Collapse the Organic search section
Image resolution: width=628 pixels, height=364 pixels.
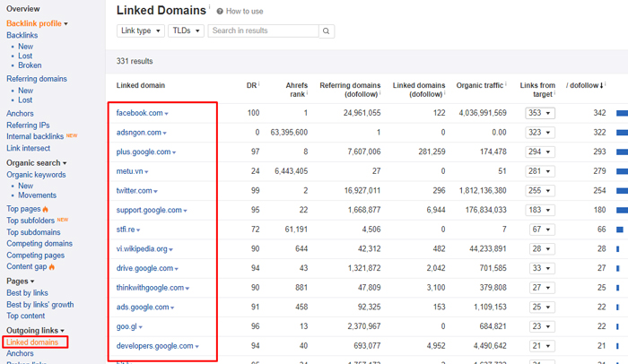[x=36, y=163]
